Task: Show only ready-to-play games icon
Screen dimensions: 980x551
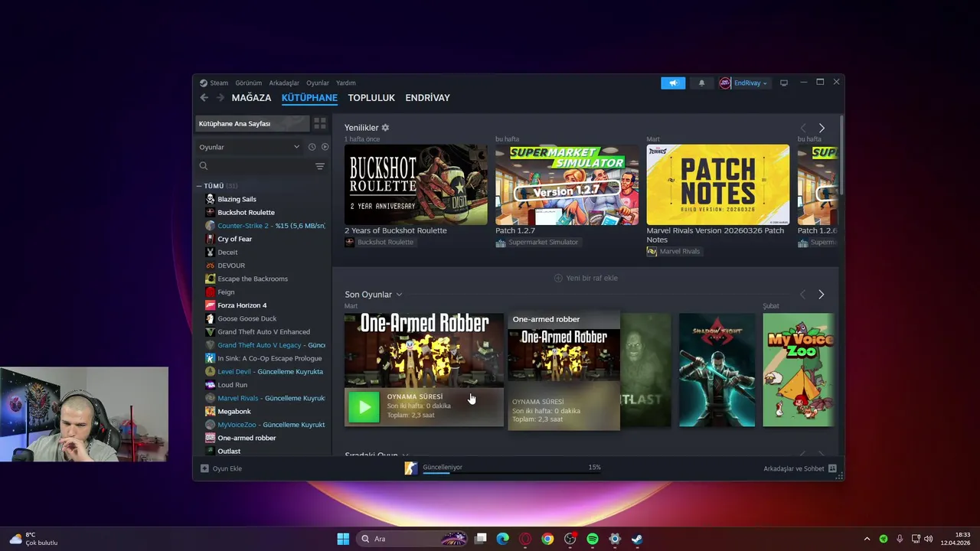Action: point(325,147)
